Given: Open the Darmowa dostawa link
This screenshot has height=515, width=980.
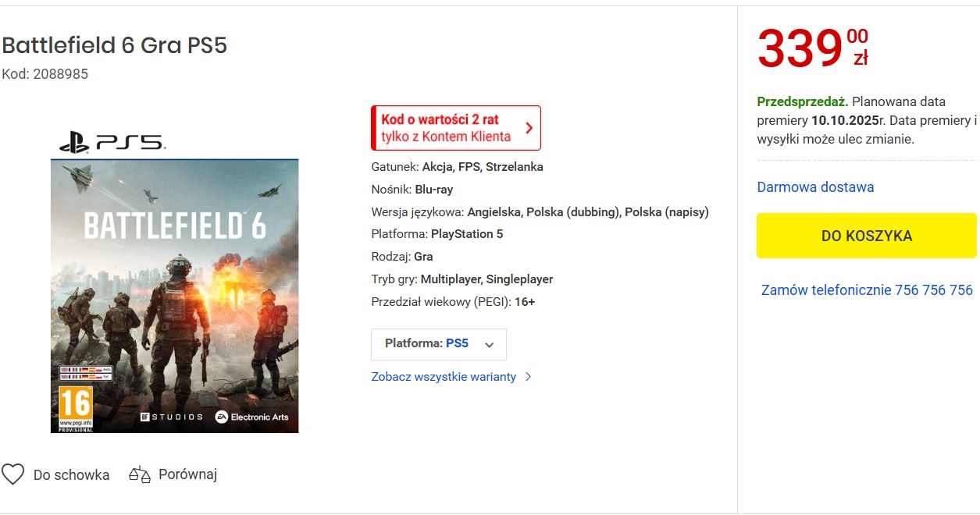Looking at the screenshot, I should (815, 186).
